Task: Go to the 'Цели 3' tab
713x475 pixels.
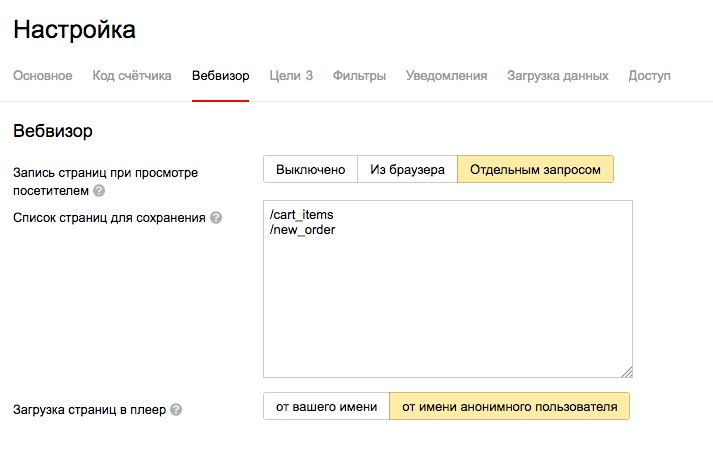Action: pos(291,75)
